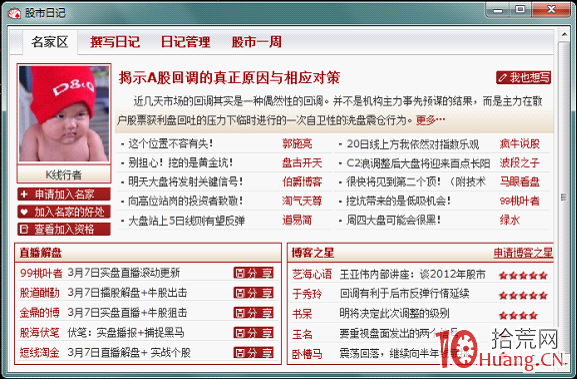Screen dimensions: 577x379
Task: Click the 更多 link after the summary
Action: [430, 120]
